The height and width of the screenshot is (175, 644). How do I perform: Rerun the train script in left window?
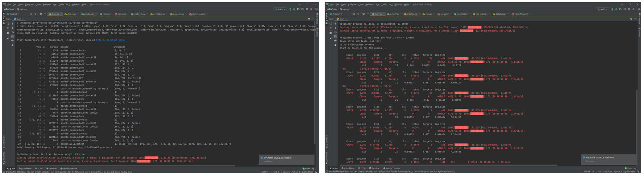8,24
